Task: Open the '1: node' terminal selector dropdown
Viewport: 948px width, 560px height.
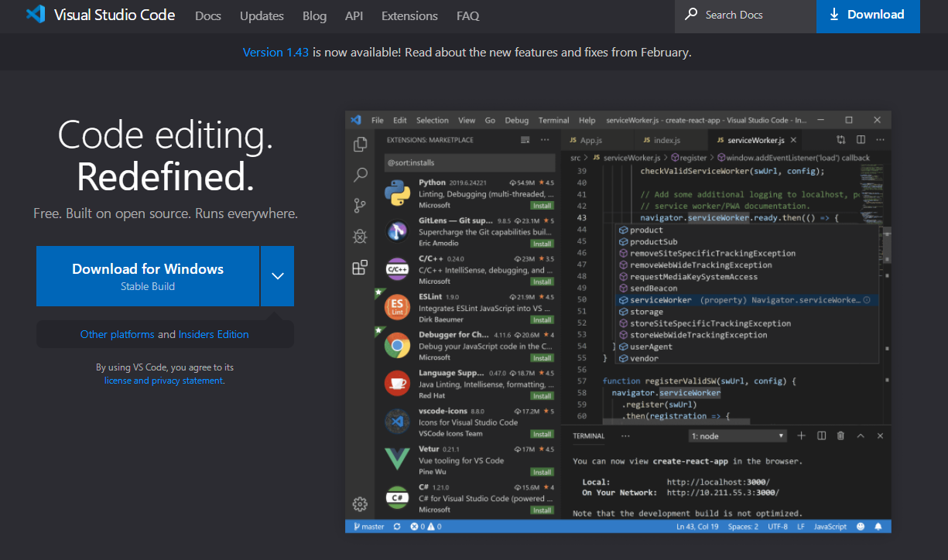Action: tap(738, 436)
